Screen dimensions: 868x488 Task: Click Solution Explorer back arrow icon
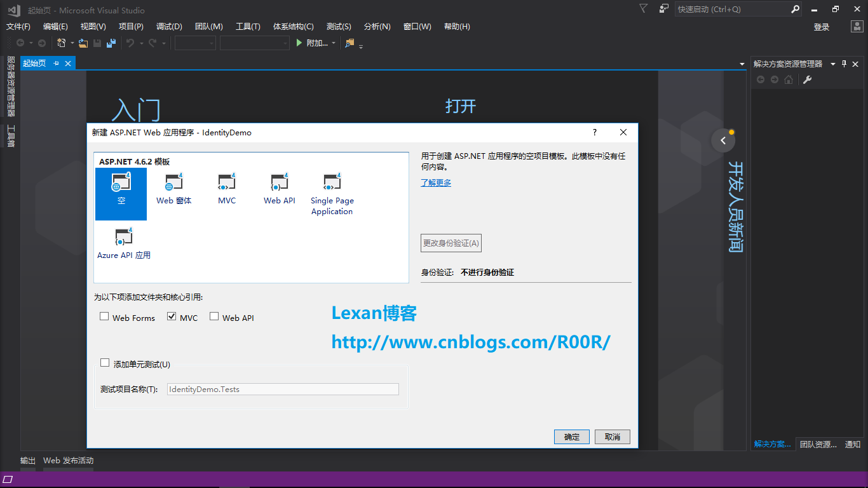tap(761, 79)
